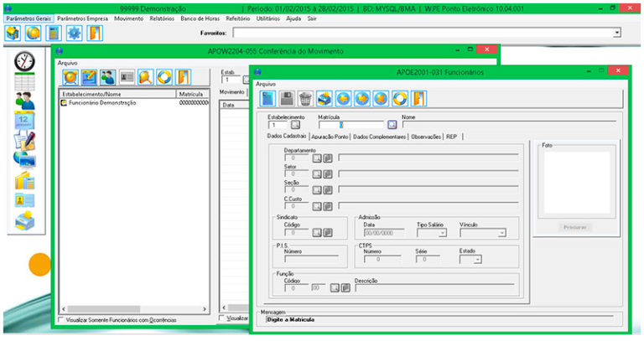Screen dimensions: 644x341
Task: Open the calendar icon in left sidebar
Action: pyautogui.click(x=24, y=118)
